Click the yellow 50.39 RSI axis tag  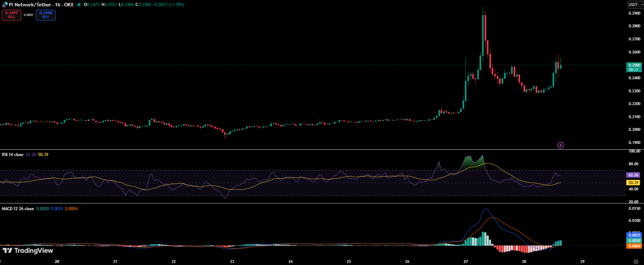634,183
